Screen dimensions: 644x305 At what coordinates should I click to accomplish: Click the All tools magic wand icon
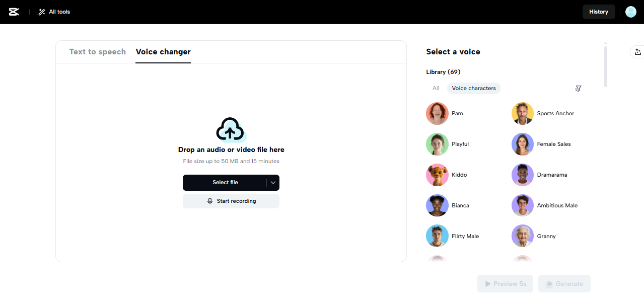41,11
